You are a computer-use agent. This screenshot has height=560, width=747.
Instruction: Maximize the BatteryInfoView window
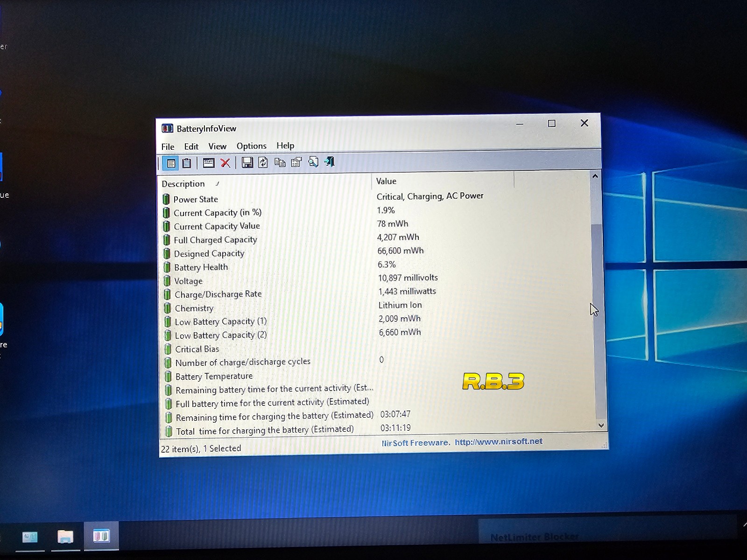[x=552, y=123]
